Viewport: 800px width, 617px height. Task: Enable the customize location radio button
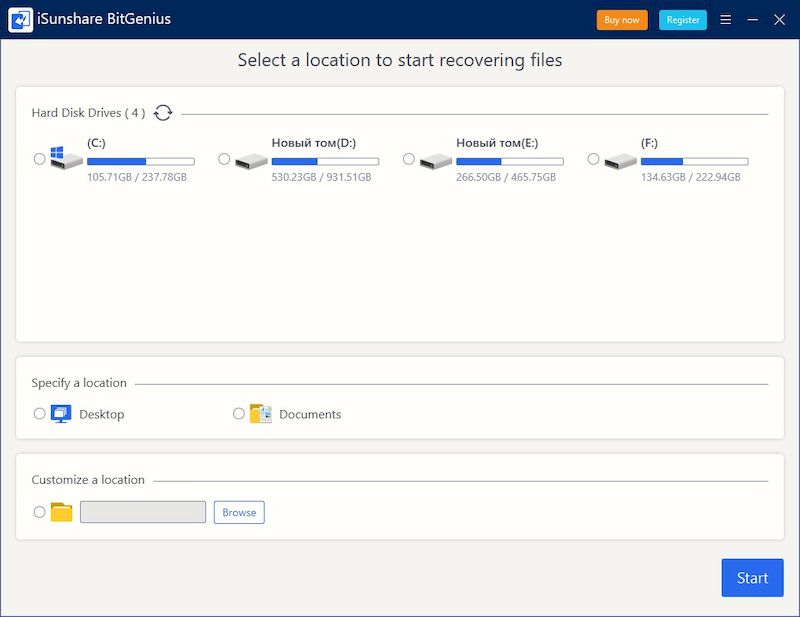[40, 512]
